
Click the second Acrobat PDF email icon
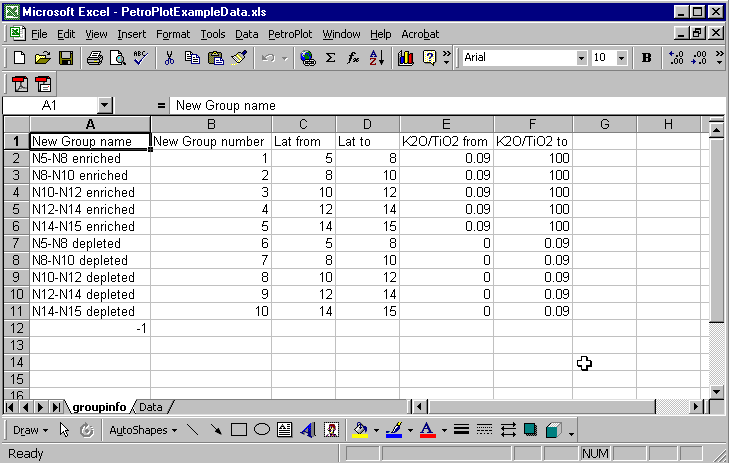pos(43,84)
